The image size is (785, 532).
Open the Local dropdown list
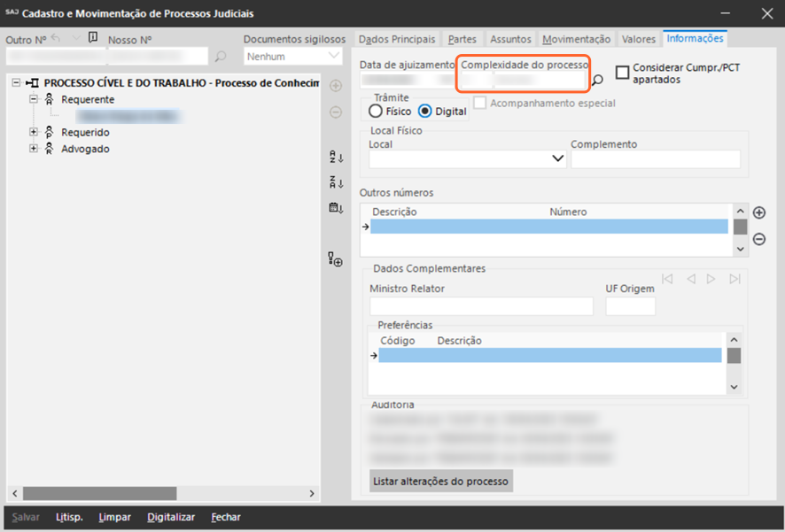click(558, 159)
